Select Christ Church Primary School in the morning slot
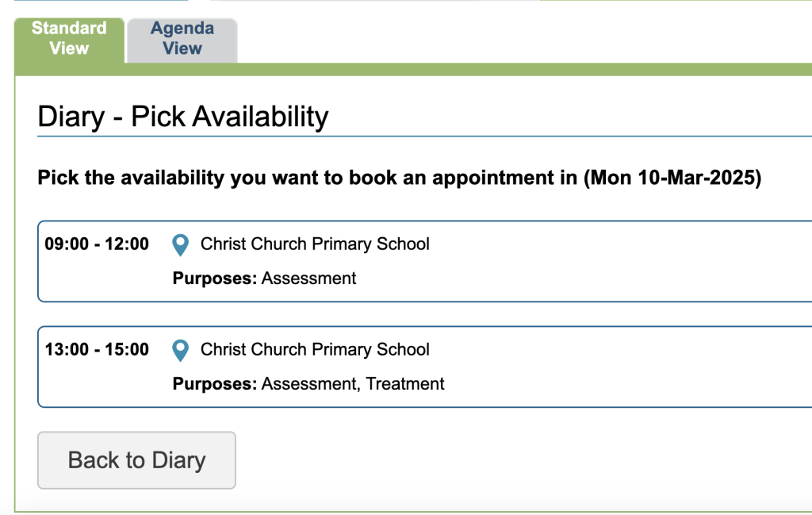Image resolution: width=812 pixels, height=515 pixels. coord(315,244)
